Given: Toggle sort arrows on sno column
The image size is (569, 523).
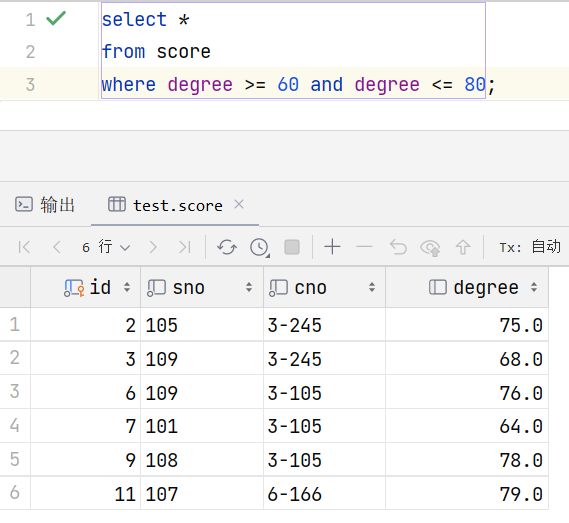Looking at the screenshot, I should pos(249,287).
